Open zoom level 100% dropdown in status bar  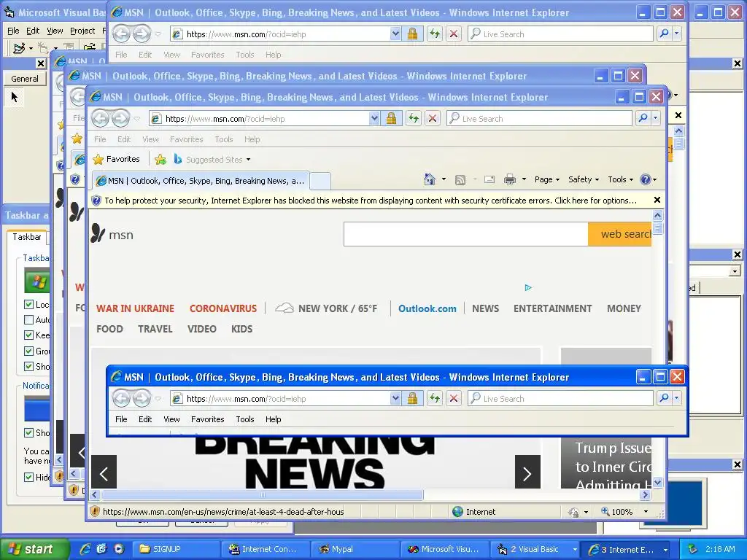coord(646,511)
